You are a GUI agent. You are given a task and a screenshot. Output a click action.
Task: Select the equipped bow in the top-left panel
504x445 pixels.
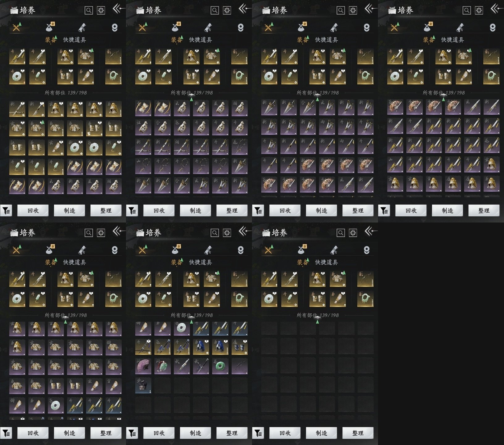point(113,56)
